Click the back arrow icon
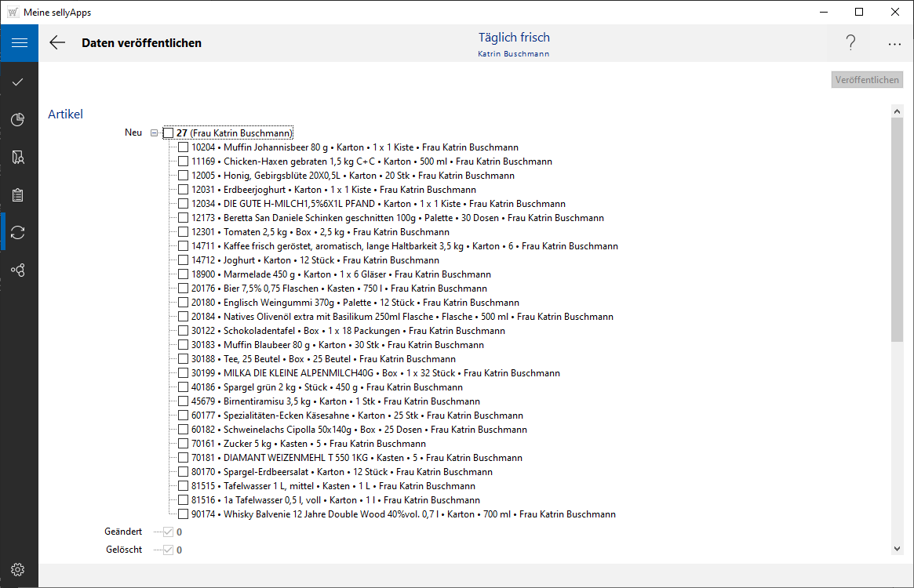Screen dimensions: 914x588 pyautogui.click(x=57, y=43)
